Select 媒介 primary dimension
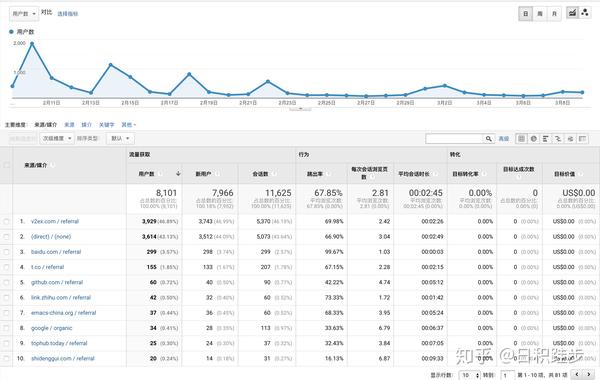 (86, 125)
